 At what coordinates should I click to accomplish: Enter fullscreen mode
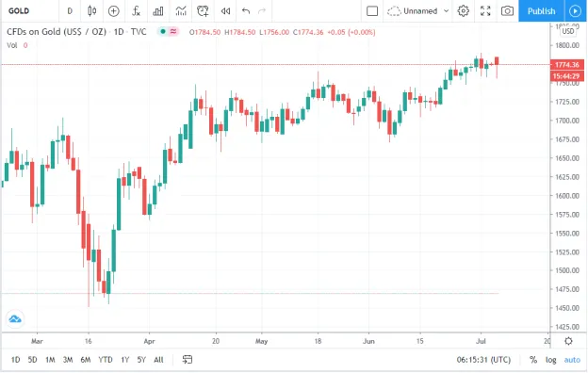pyautogui.click(x=485, y=11)
